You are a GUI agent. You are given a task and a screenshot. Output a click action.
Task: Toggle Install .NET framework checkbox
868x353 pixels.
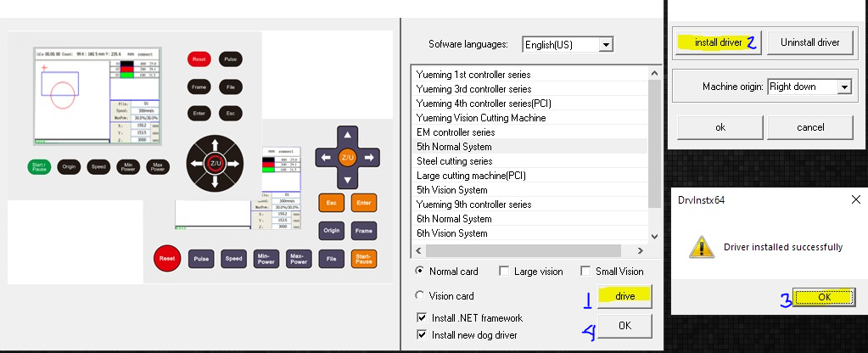(x=422, y=318)
